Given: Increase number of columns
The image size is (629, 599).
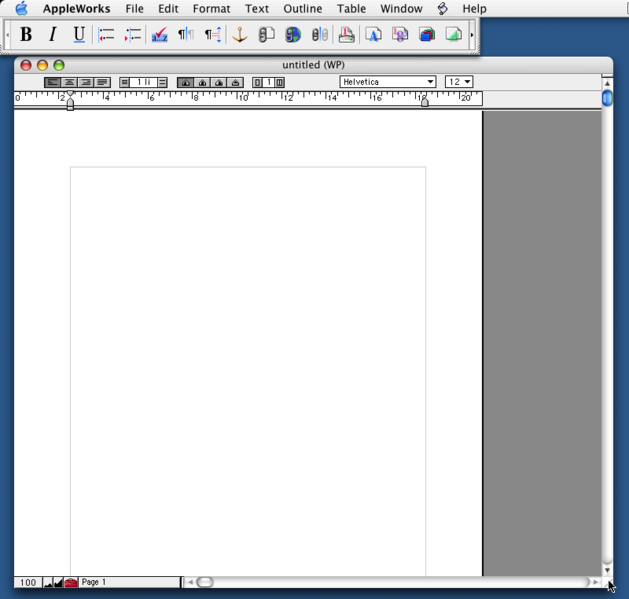Looking at the screenshot, I should click(280, 83).
